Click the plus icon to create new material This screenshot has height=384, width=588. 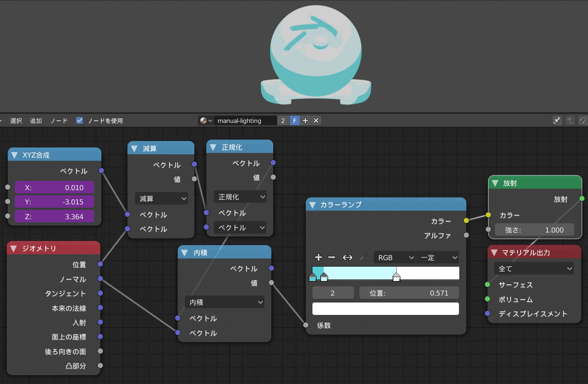click(x=305, y=121)
